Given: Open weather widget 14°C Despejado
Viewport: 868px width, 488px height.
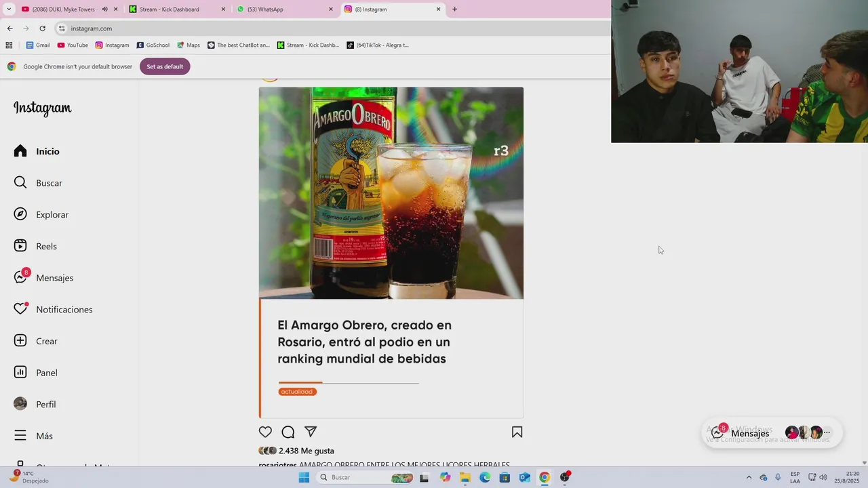Looking at the screenshot, I should pos(28,477).
